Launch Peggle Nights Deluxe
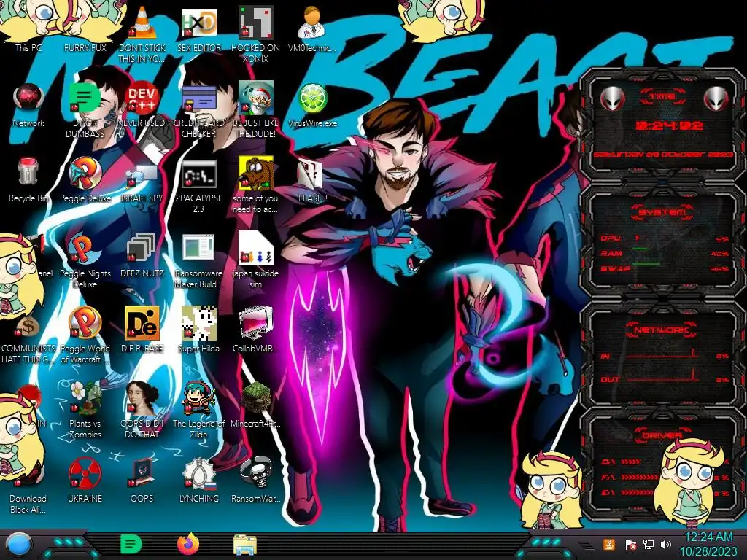 point(85,261)
